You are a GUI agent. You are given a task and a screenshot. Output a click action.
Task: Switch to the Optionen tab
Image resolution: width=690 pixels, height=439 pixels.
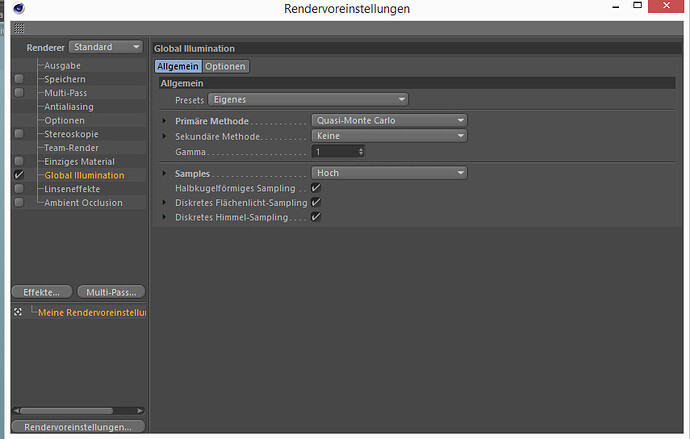click(x=225, y=66)
